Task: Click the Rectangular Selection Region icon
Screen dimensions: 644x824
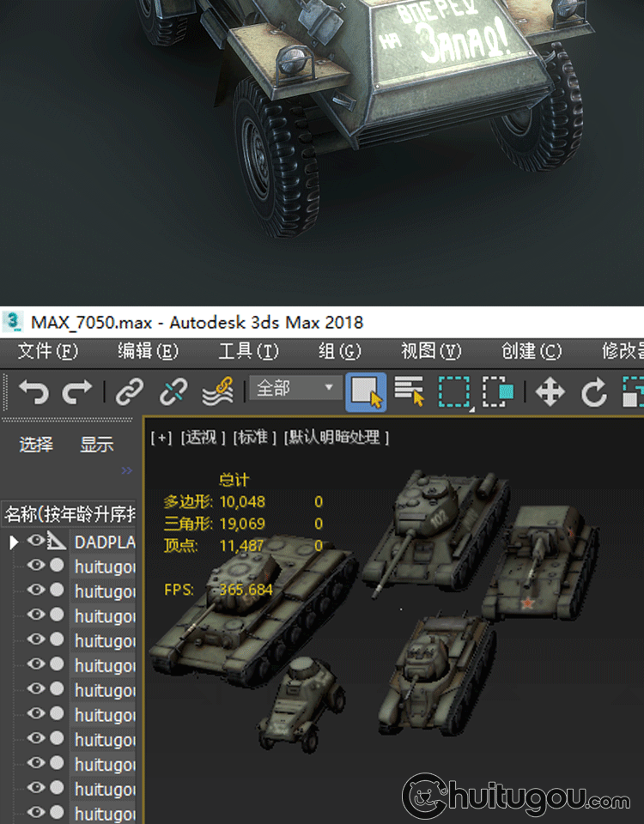Action: (454, 393)
